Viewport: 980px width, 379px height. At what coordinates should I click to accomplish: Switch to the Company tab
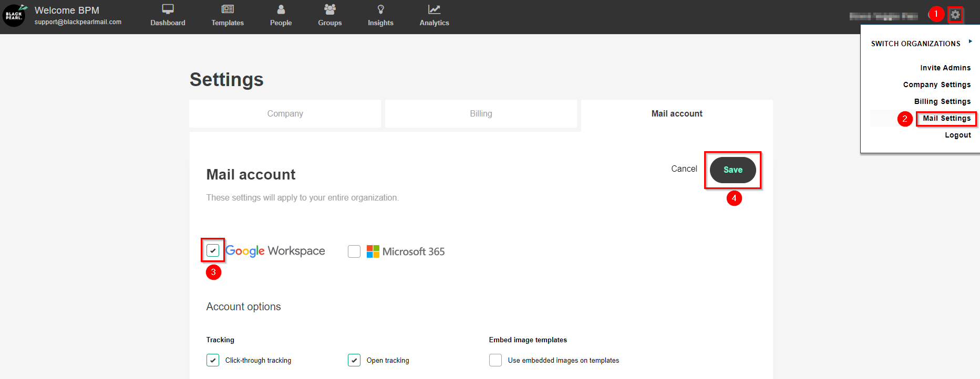point(285,114)
